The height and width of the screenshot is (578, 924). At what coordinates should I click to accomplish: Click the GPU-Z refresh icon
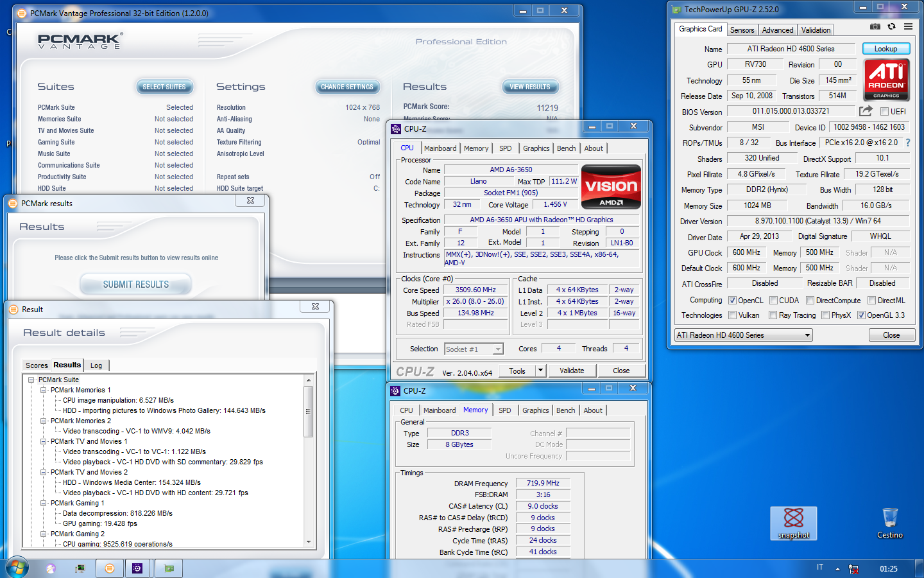[x=891, y=26]
